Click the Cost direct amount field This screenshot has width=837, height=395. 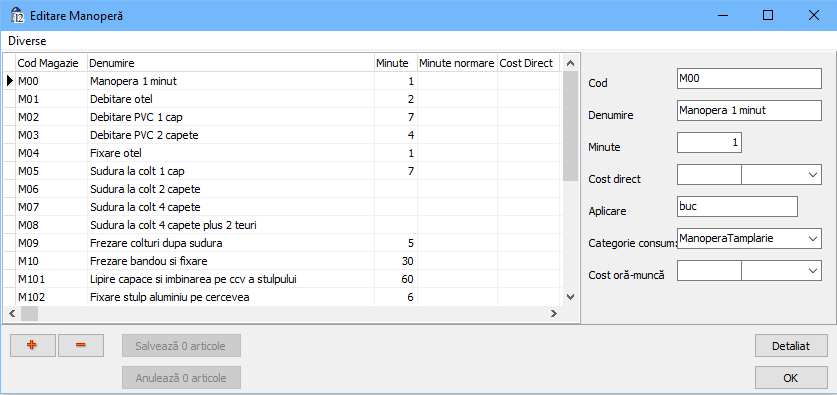(709, 175)
